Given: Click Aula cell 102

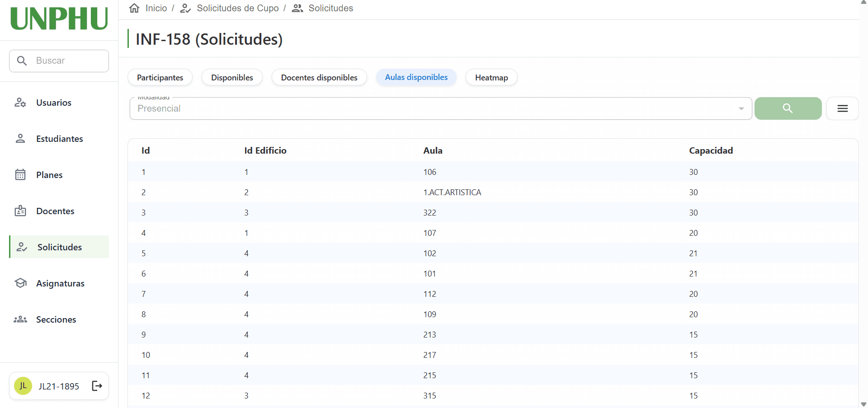Looking at the screenshot, I should pos(429,253).
